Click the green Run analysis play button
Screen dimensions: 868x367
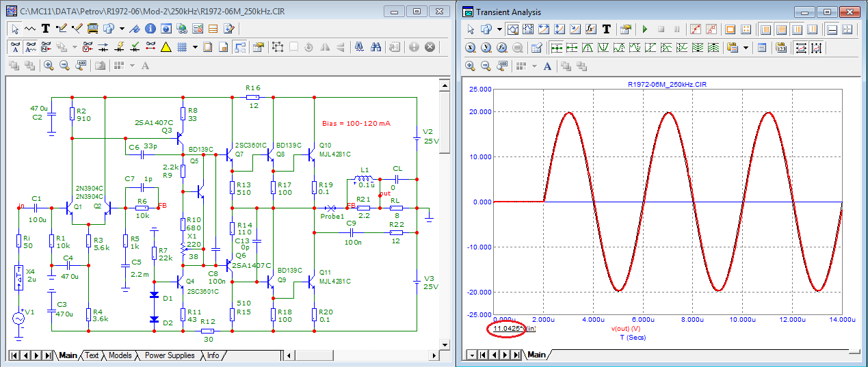coord(644,29)
